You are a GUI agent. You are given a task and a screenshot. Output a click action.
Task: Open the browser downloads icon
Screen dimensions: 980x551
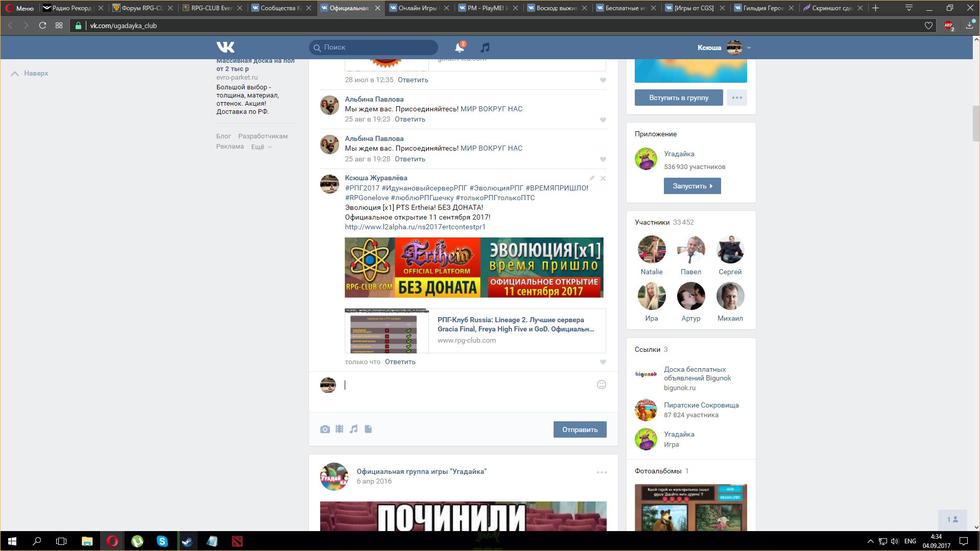click(969, 26)
